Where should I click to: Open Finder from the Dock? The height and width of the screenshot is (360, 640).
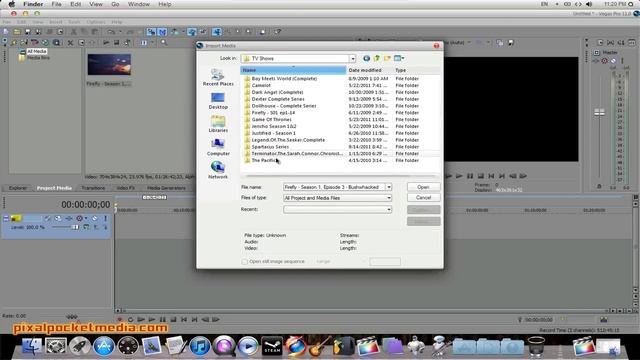[31, 347]
